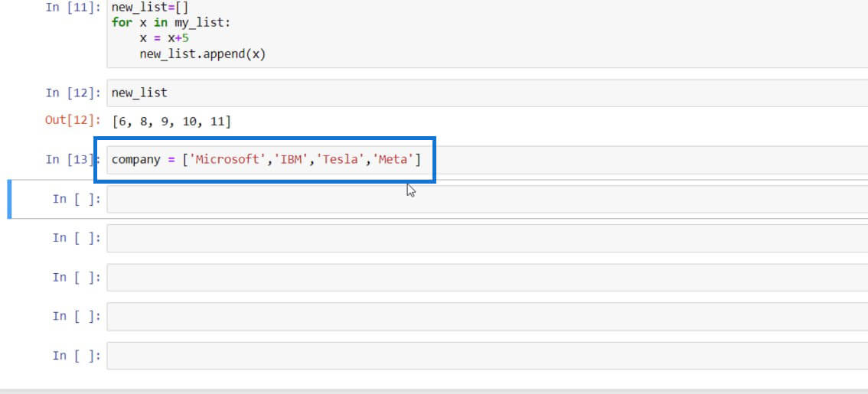Image resolution: width=868 pixels, height=394 pixels.
Task: Click the 'IBM' string in company list
Action: click(x=291, y=160)
